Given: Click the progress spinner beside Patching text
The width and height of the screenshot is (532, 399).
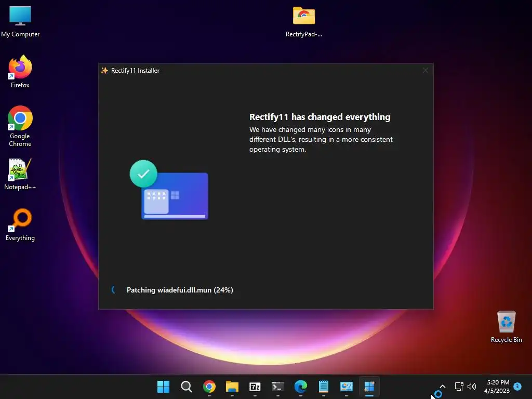Looking at the screenshot, I should click(x=113, y=290).
